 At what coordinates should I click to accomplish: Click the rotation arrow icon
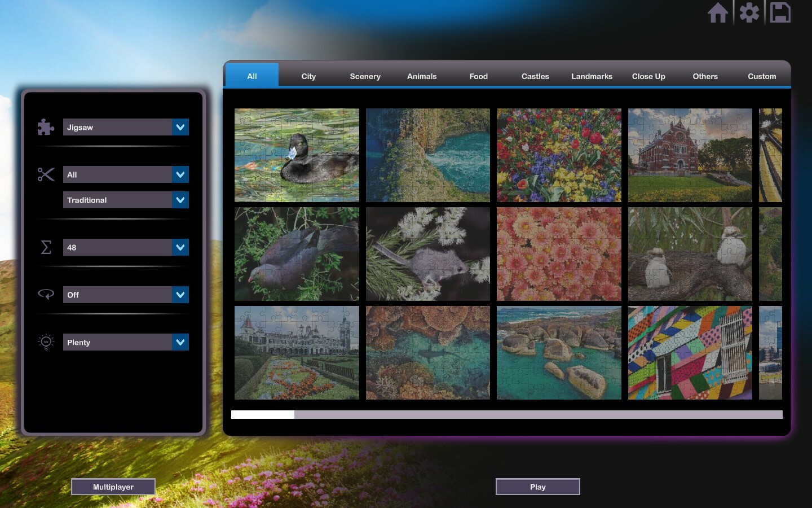[46, 294]
